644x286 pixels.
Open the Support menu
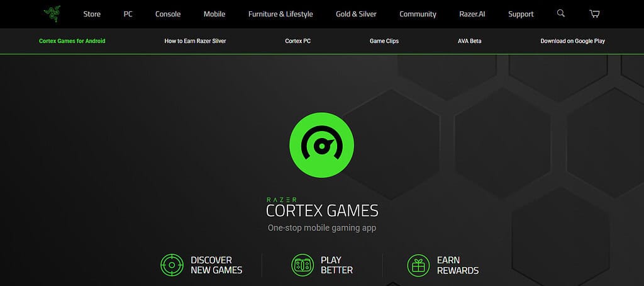(521, 14)
